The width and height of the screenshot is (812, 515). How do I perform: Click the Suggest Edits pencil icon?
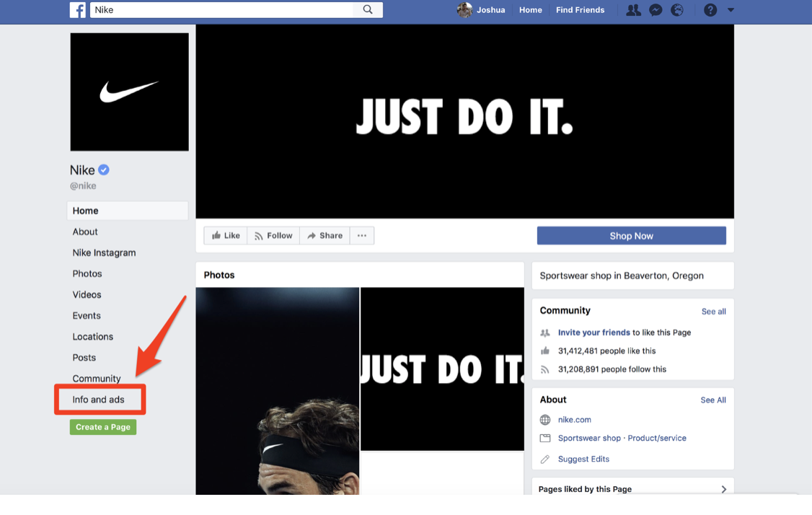pos(544,459)
